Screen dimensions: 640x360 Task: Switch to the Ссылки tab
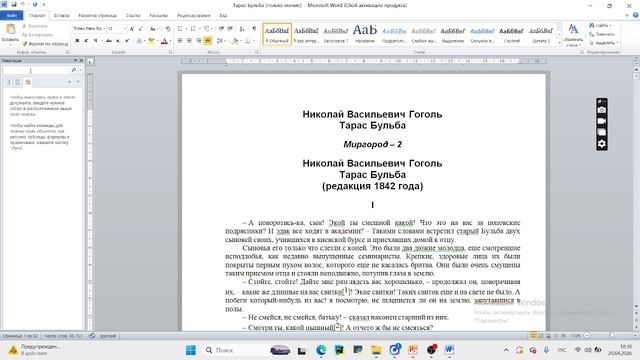tap(133, 16)
